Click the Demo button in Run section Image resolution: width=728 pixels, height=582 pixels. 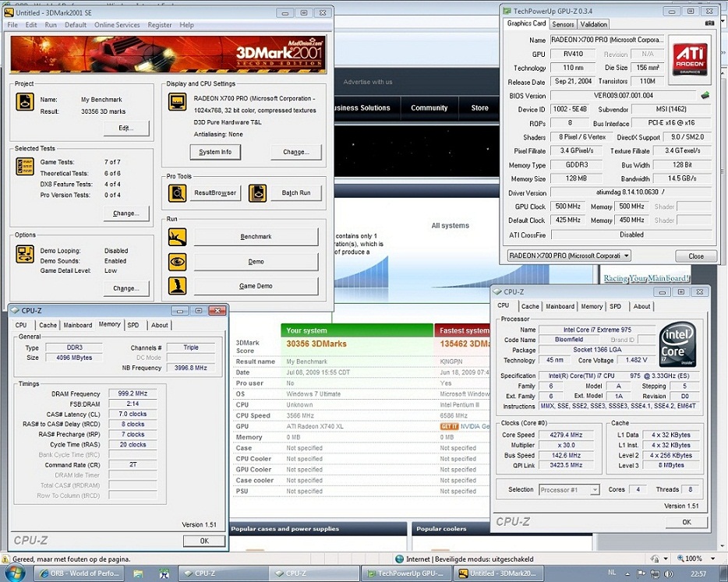coord(256,262)
